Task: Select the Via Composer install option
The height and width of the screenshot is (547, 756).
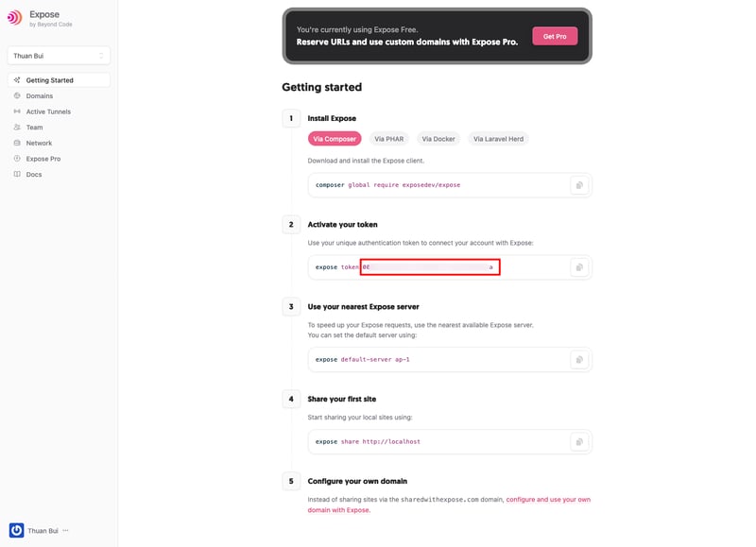Action: (335, 139)
